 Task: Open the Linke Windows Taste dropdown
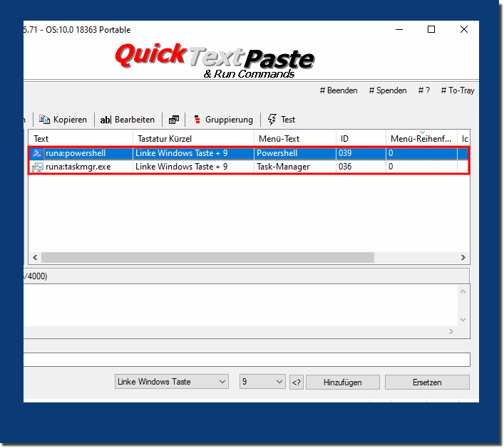[172, 382]
